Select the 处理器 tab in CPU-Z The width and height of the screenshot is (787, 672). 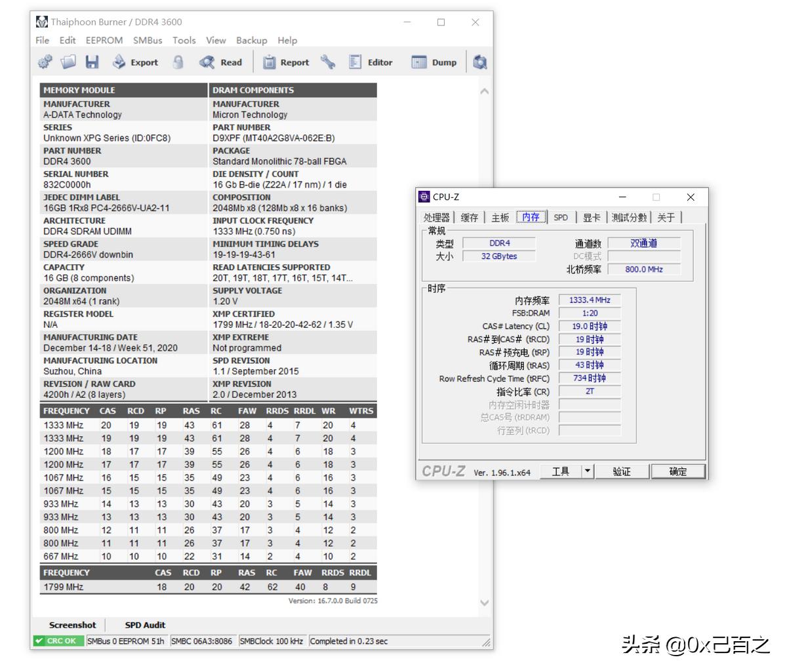pyautogui.click(x=437, y=217)
